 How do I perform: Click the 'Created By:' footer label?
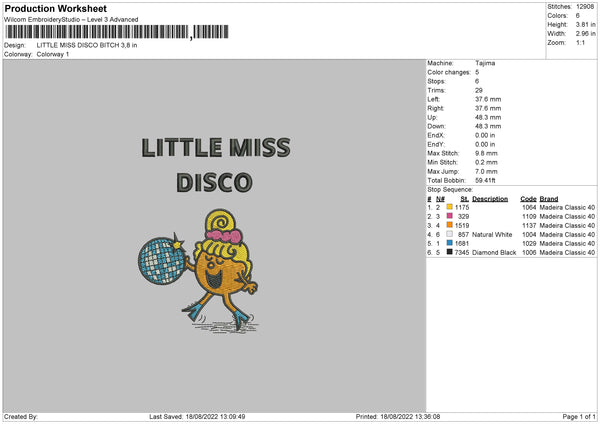21,416
